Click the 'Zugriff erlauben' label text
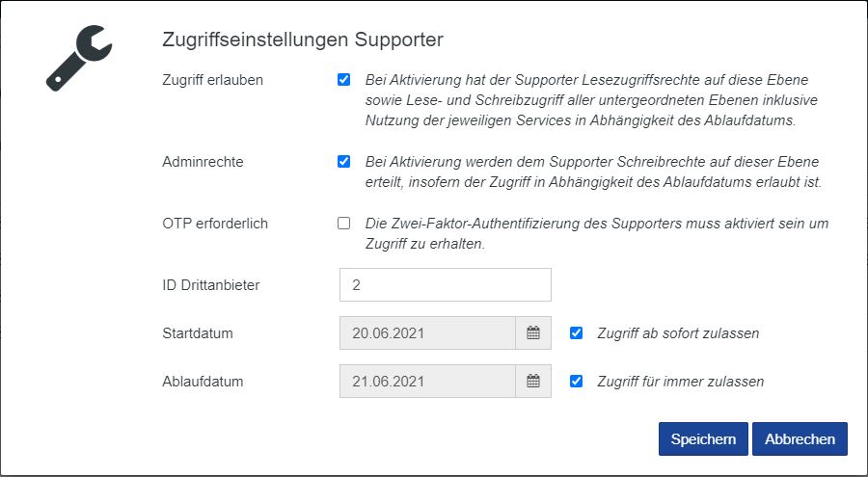Screen dimensions: 868x477 coord(212,80)
